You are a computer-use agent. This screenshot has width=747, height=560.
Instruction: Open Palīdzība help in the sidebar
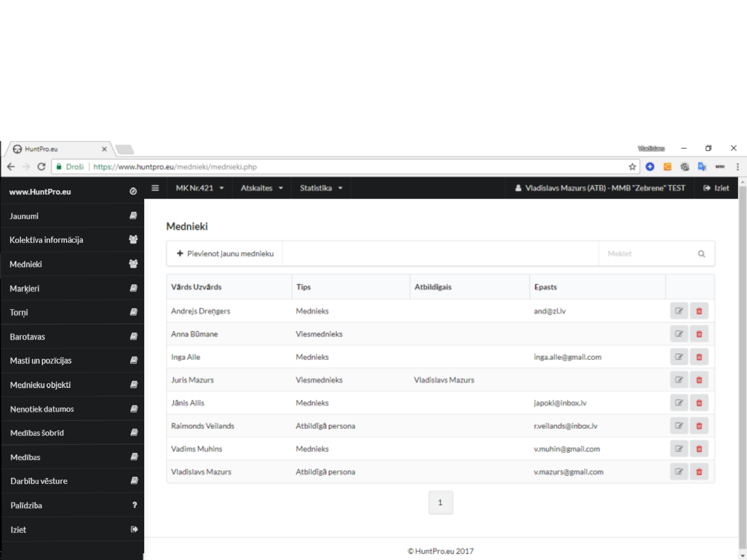[73, 506]
